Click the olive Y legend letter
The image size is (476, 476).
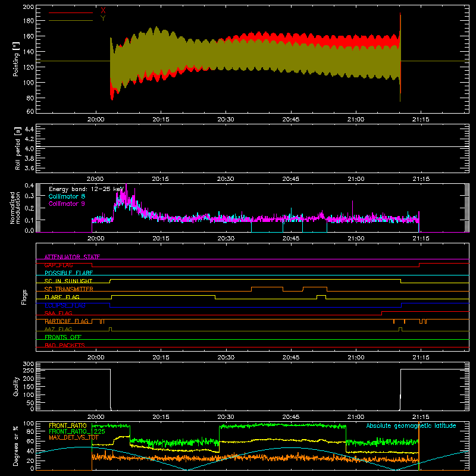pos(103,18)
